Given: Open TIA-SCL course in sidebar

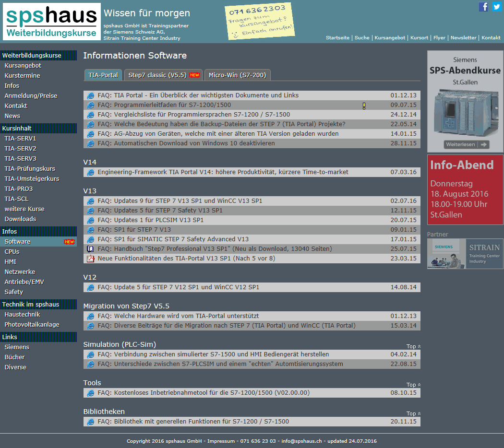Looking at the screenshot, I should tap(16, 199).
